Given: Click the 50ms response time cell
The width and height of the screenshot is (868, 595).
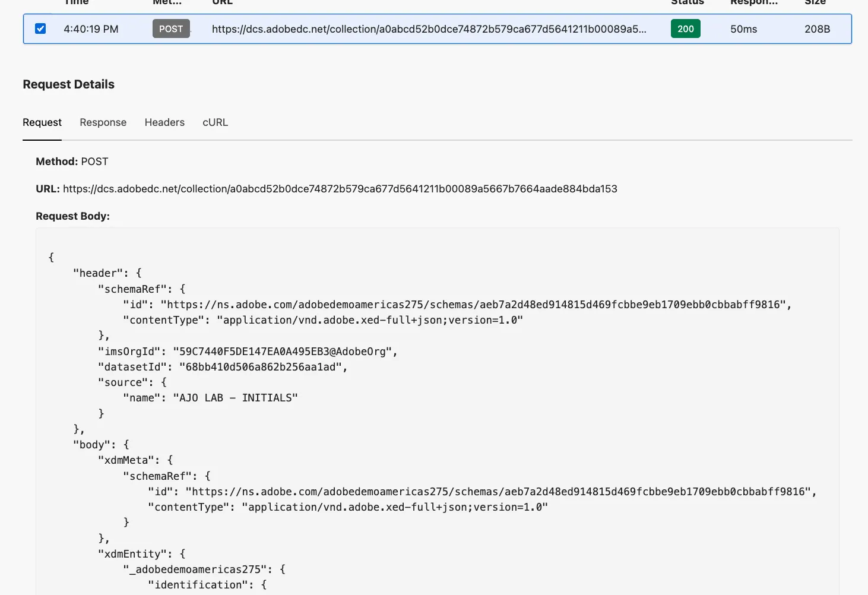Looking at the screenshot, I should (x=744, y=29).
